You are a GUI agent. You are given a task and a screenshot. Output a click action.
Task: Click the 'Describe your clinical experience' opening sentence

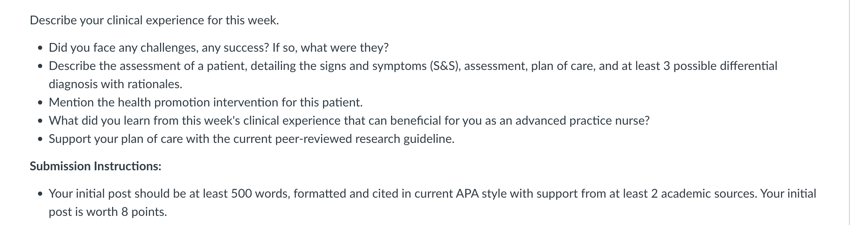(154, 20)
